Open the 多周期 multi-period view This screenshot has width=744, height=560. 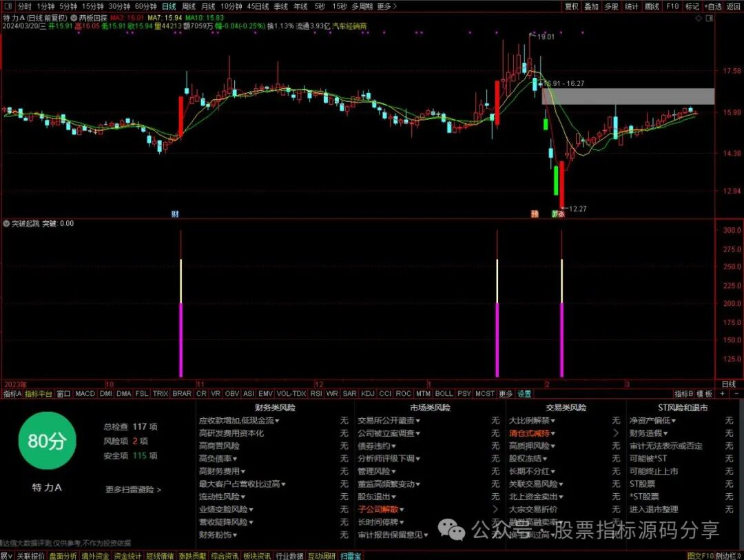click(362, 6)
